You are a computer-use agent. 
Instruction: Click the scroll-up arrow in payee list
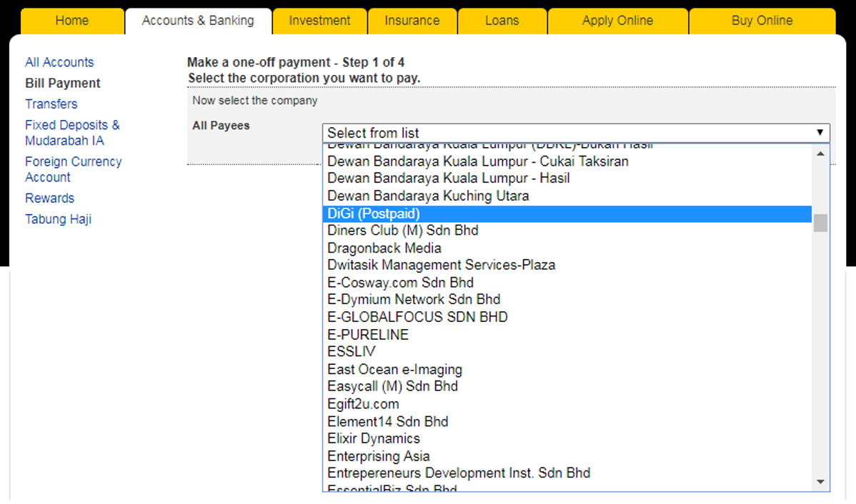[x=820, y=153]
